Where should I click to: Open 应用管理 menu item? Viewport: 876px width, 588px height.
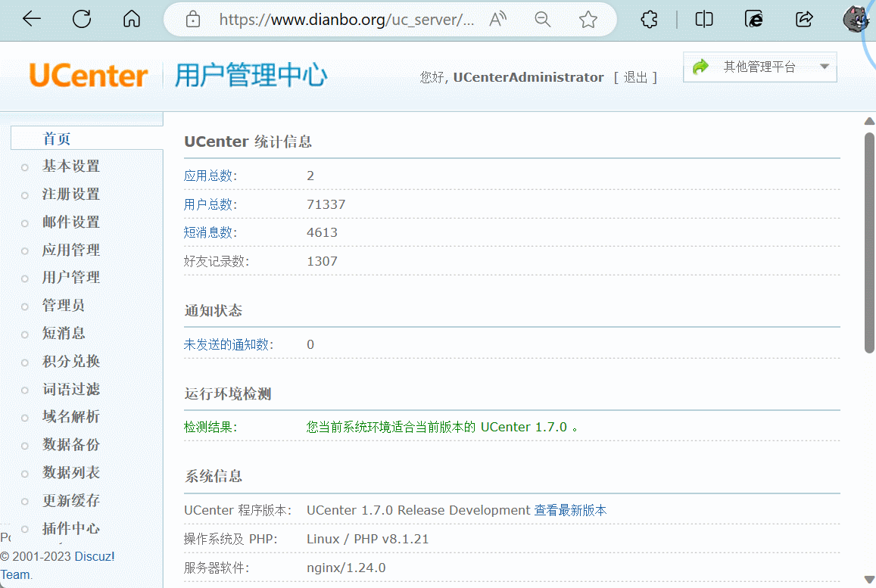click(x=71, y=250)
